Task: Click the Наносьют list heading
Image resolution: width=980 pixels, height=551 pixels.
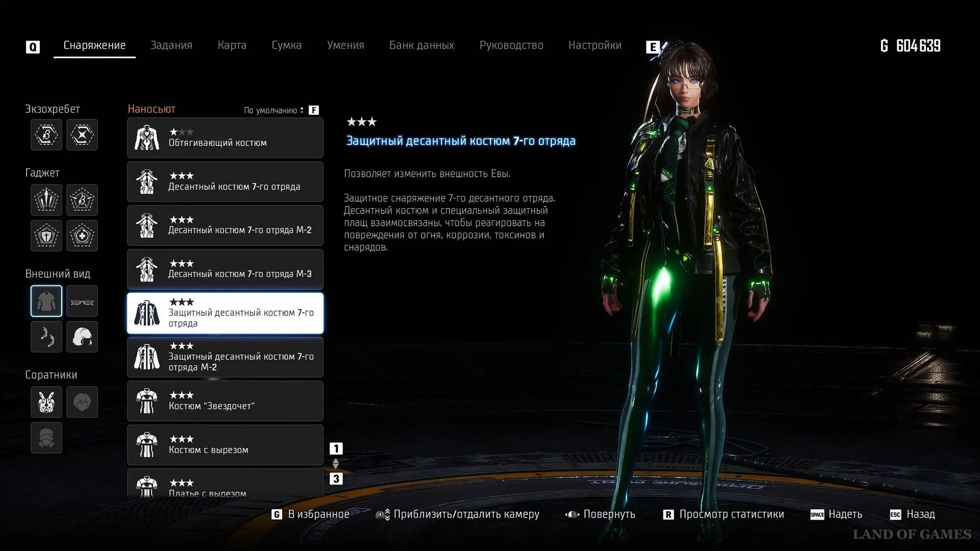Action: 151,109
